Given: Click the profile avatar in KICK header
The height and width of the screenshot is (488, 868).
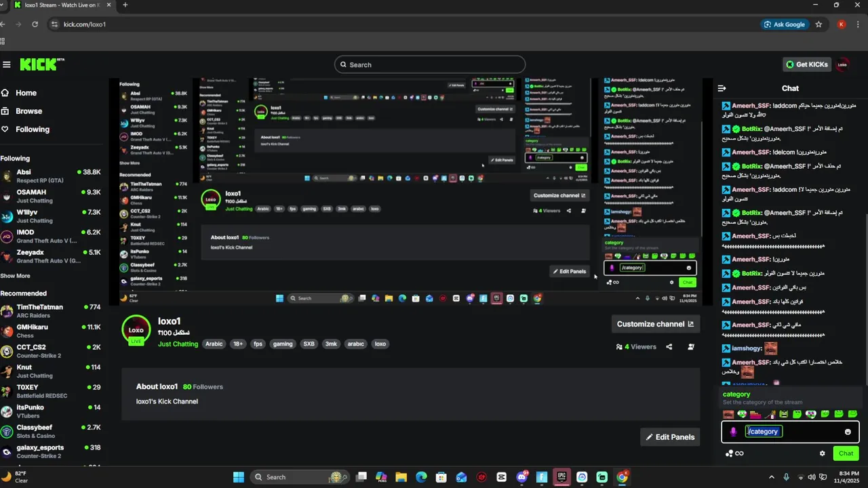Looking at the screenshot, I should 842,64.
